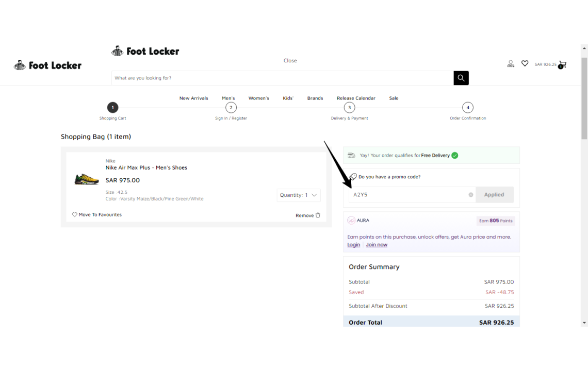Click the Subtotal amount SAR 975.00
588x371 pixels.
tap(499, 282)
